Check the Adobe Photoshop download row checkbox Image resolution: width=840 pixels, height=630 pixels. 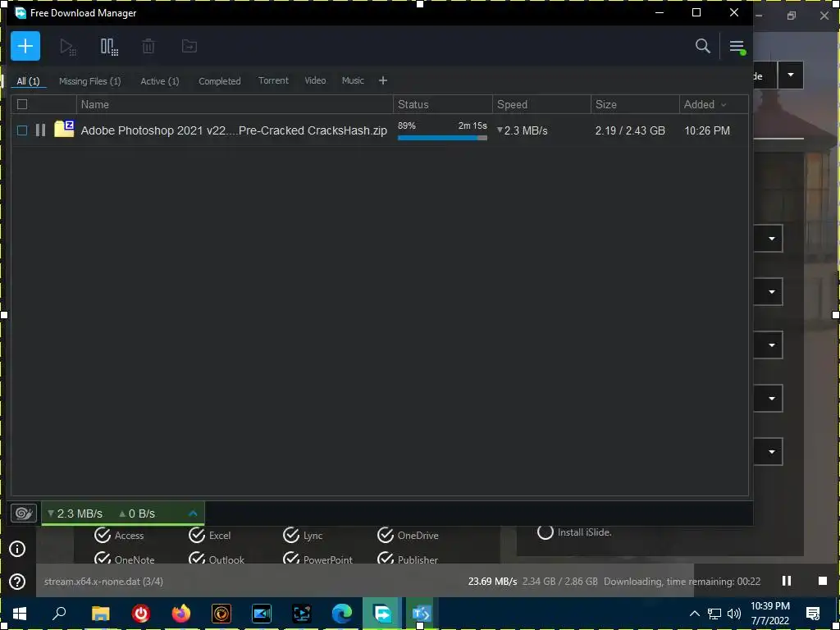click(x=22, y=130)
